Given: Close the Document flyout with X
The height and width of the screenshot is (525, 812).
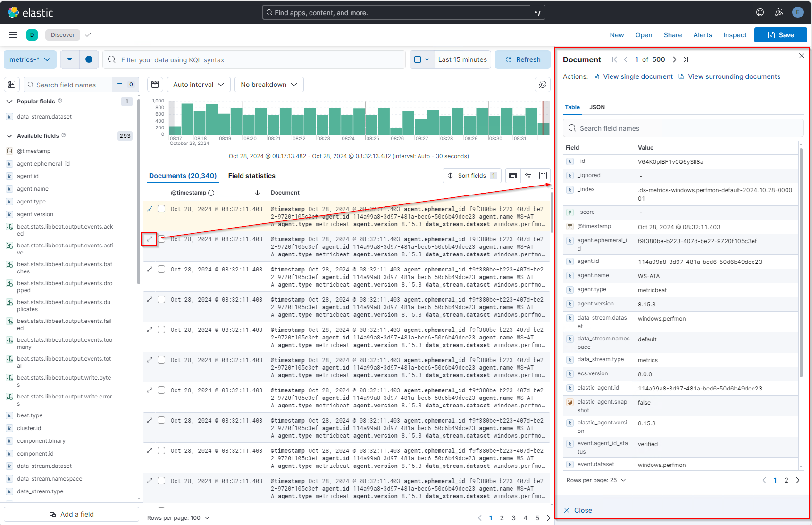Looking at the screenshot, I should pos(802,56).
